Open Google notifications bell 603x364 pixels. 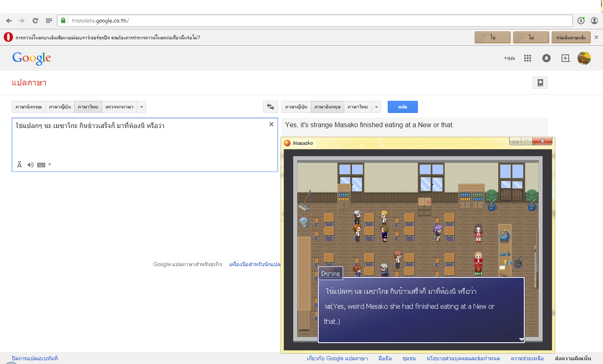pos(546,58)
